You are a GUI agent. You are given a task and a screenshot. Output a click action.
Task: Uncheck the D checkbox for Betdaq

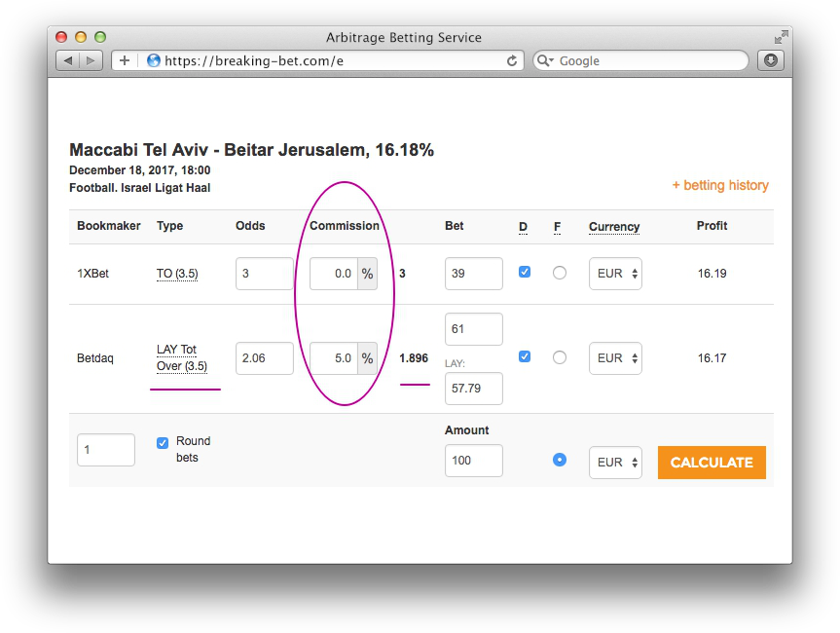[525, 357]
